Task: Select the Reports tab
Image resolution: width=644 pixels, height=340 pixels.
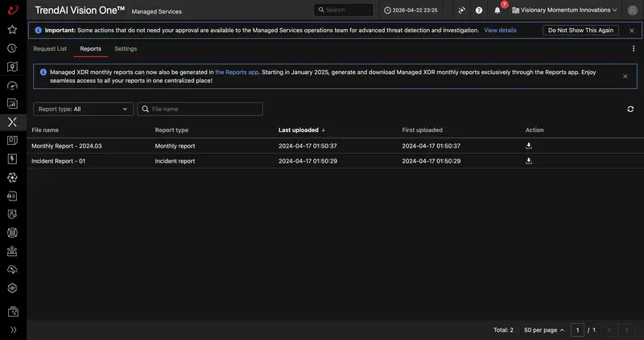Action: pos(90,48)
